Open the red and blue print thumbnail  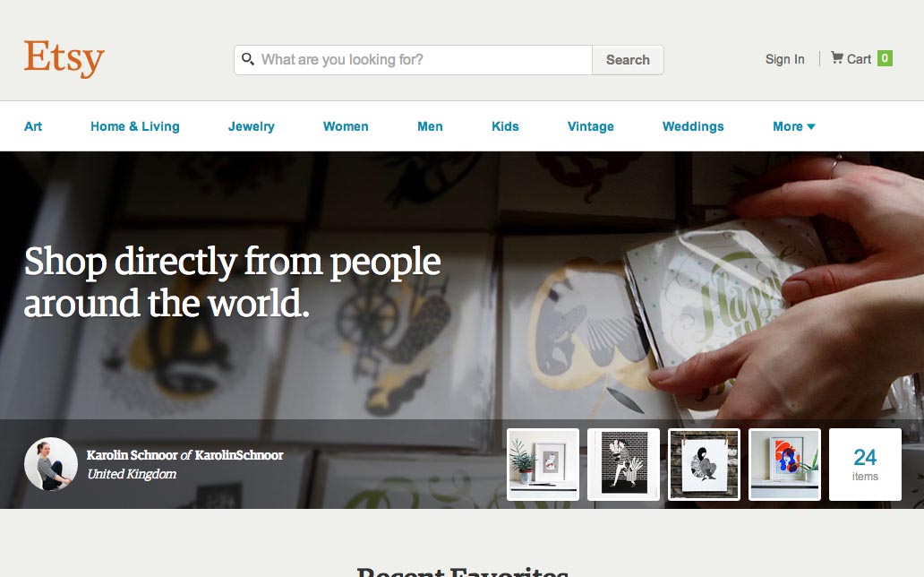point(784,464)
